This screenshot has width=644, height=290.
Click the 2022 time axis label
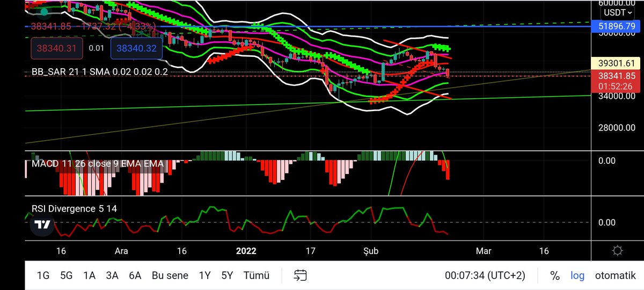245,251
